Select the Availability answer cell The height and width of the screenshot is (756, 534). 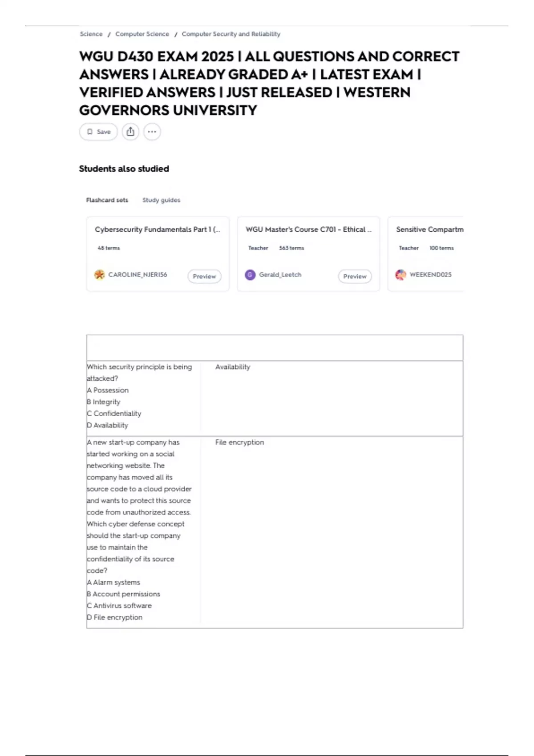pyautogui.click(x=233, y=367)
